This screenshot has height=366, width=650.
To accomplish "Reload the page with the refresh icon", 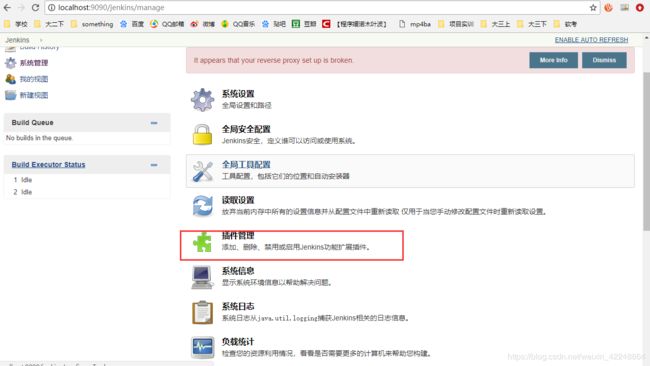I will click(x=35, y=7).
